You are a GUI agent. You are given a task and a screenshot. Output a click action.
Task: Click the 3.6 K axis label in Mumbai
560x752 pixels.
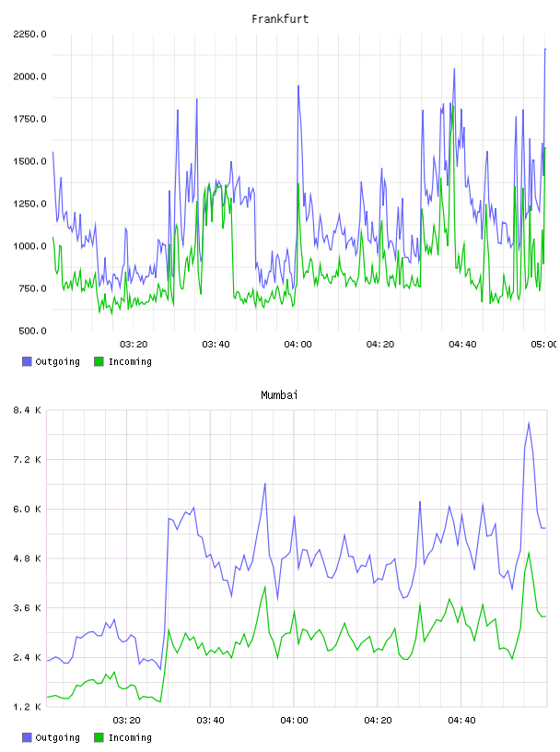[27, 607]
